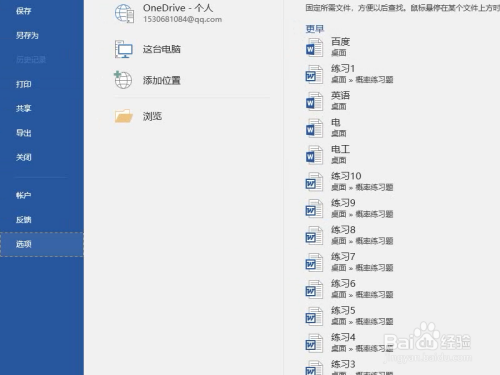Click the Browse folder icon
Viewport: 500px width, 375px height.
(x=124, y=116)
